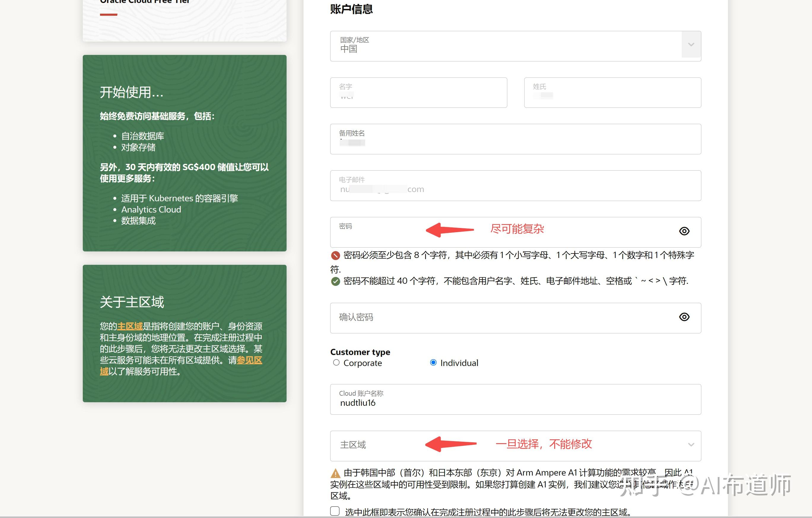Show password with the 确认密码 eye icon
Image resolution: width=812 pixels, height=518 pixels.
pyautogui.click(x=684, y=317)
